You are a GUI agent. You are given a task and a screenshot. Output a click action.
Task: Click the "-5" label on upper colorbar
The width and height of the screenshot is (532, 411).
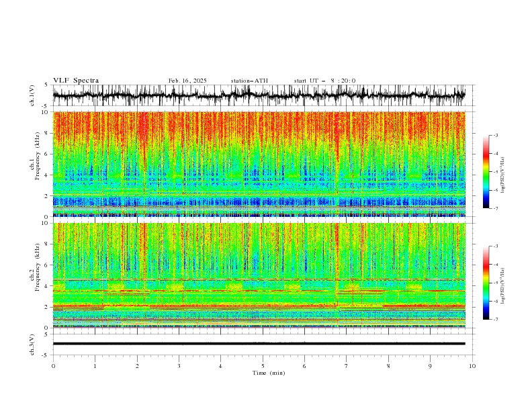coord(495,172)
